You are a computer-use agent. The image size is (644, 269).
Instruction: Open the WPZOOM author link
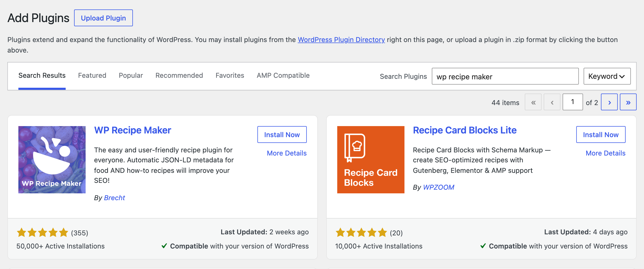coord(439,187)
